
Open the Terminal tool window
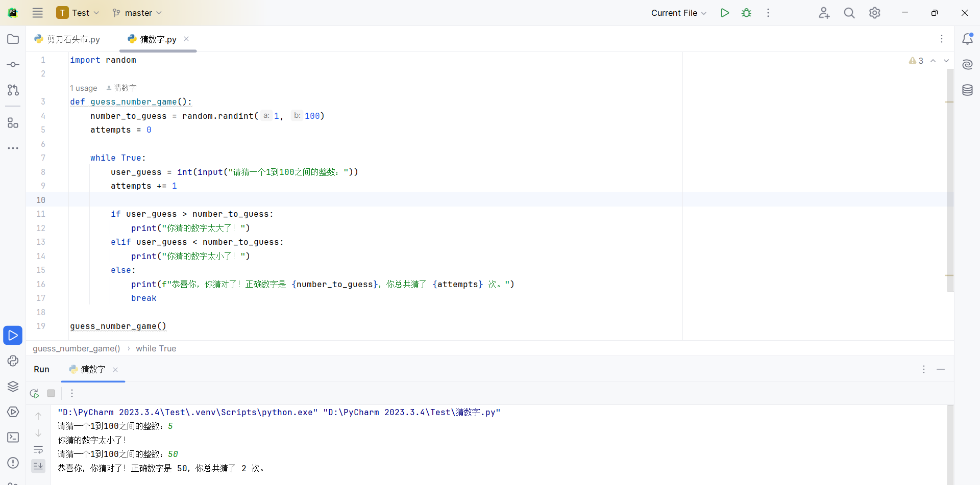[13, 437]
